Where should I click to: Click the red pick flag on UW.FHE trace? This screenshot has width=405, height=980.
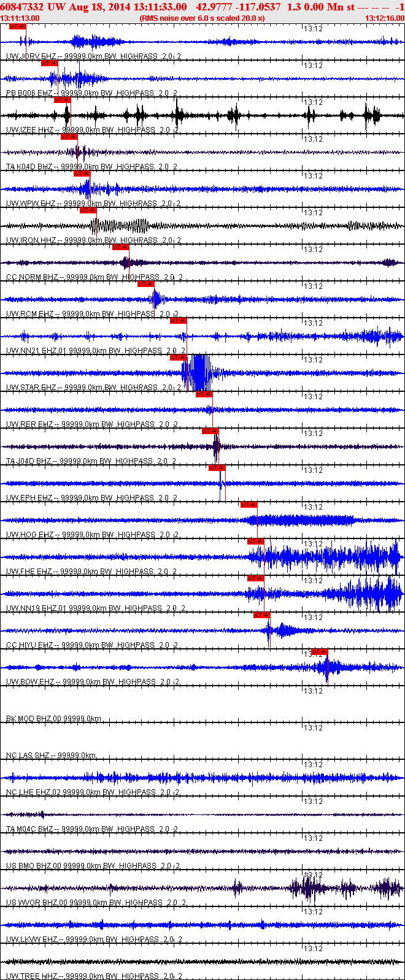[x=256, y=542]
